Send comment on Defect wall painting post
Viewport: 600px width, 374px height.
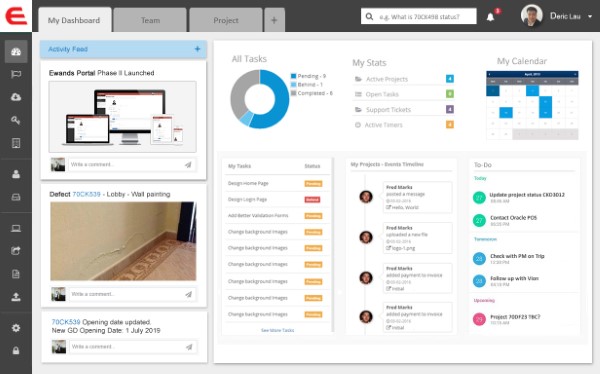pyautogui.click(x=189, y=294)
